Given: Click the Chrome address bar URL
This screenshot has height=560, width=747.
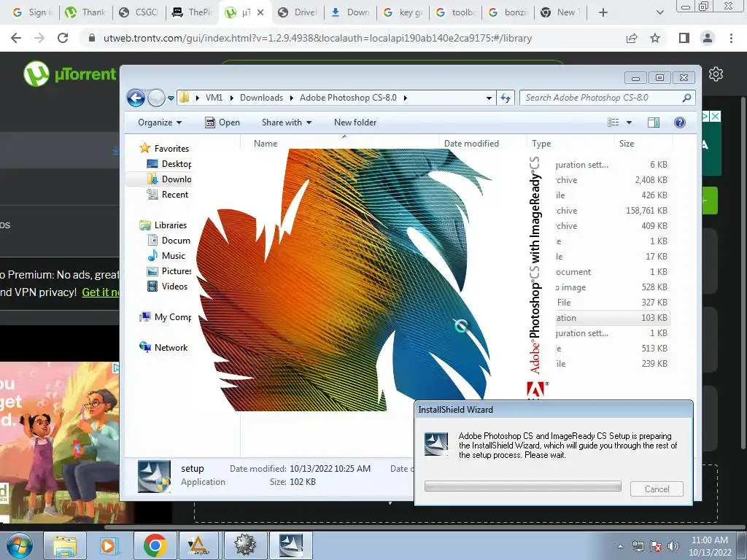Looking at the screenshot, I should pos(317,38).
